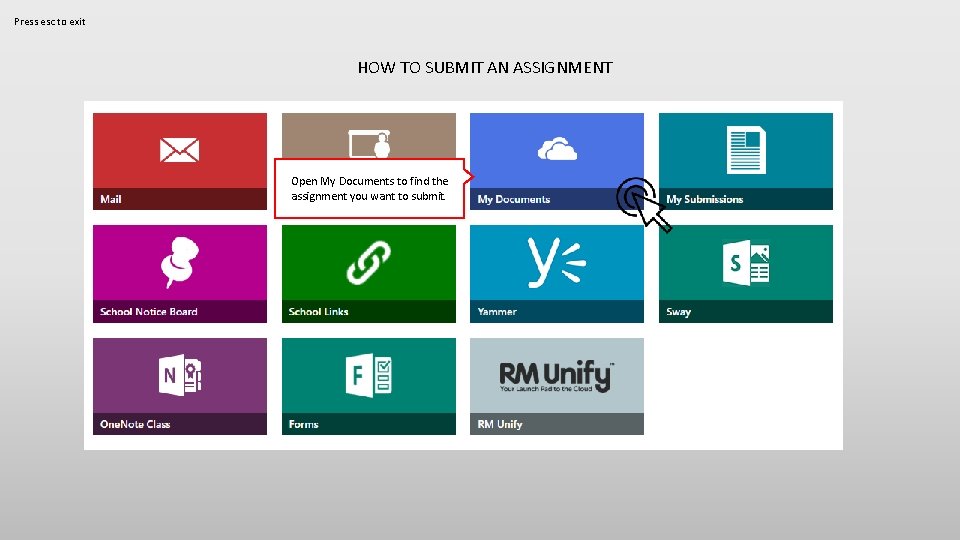Select the School Notice Board pushpin icon
This screenshot has width=960, height=540.
(x=179, y=262)
